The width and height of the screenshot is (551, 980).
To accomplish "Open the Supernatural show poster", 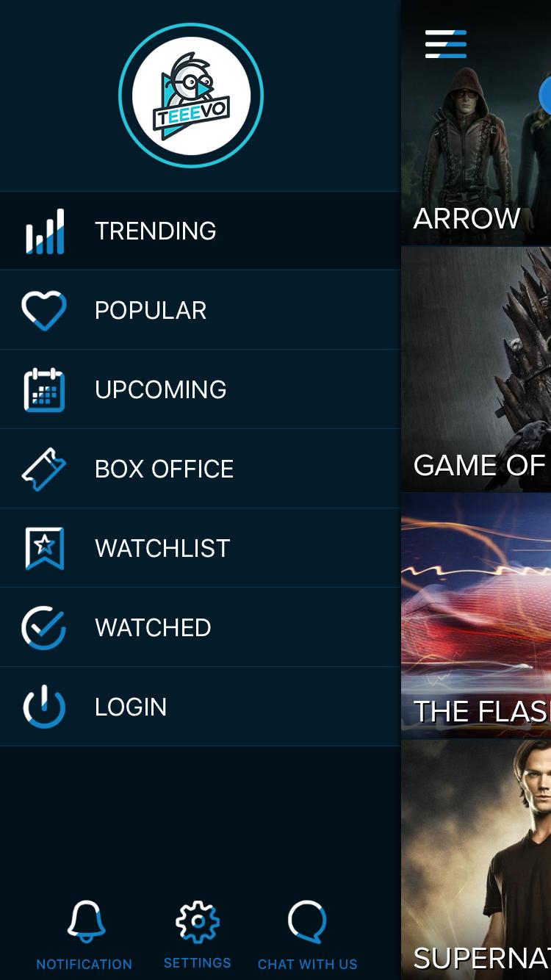I will click(476, 860).
